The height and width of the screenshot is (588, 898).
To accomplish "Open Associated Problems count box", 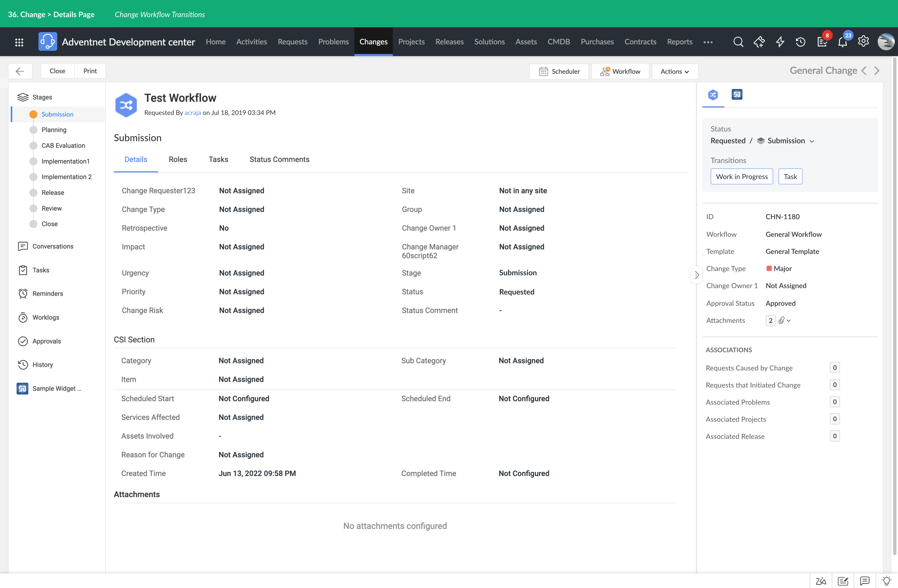I will click(835, 402).
